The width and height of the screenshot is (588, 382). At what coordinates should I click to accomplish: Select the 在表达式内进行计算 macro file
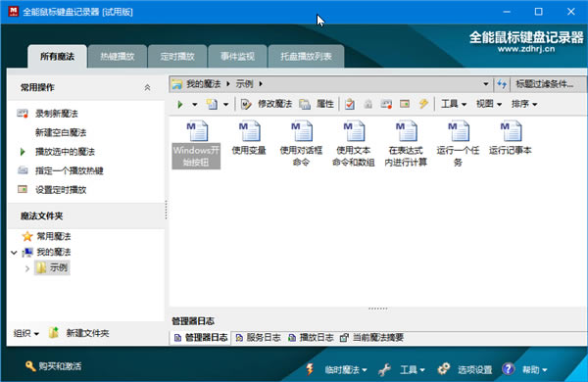coord(406,144)
